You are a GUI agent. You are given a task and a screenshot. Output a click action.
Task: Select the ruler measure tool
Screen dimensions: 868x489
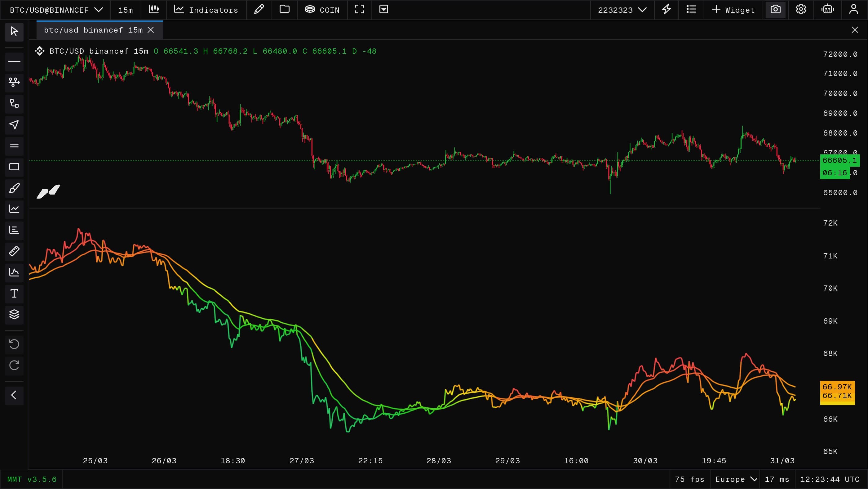[14, 251]
